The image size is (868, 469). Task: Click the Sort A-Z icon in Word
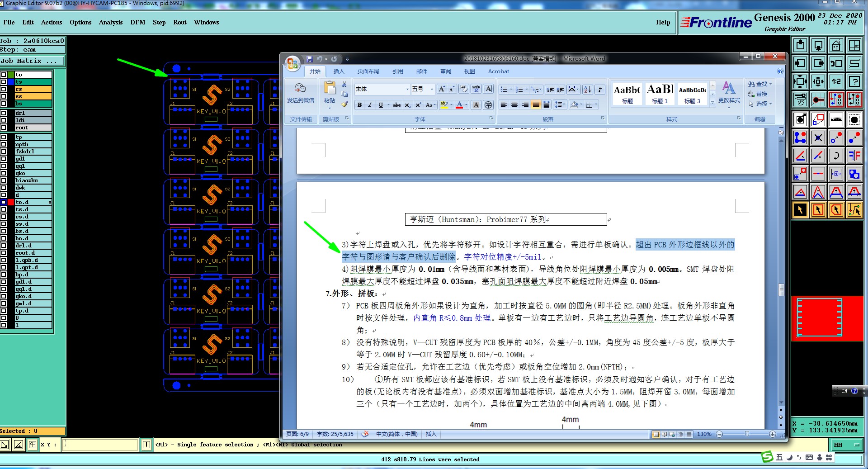(587, 89)
